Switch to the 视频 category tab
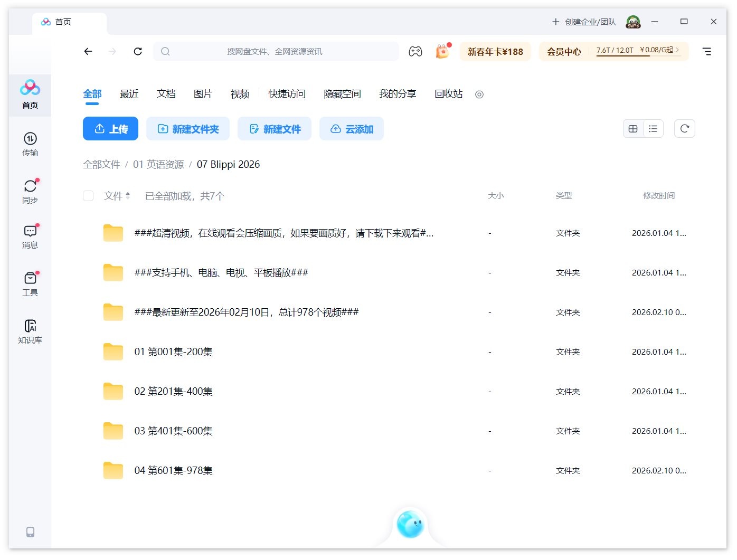Screen dimensions: 737x560 coord(239,94)
